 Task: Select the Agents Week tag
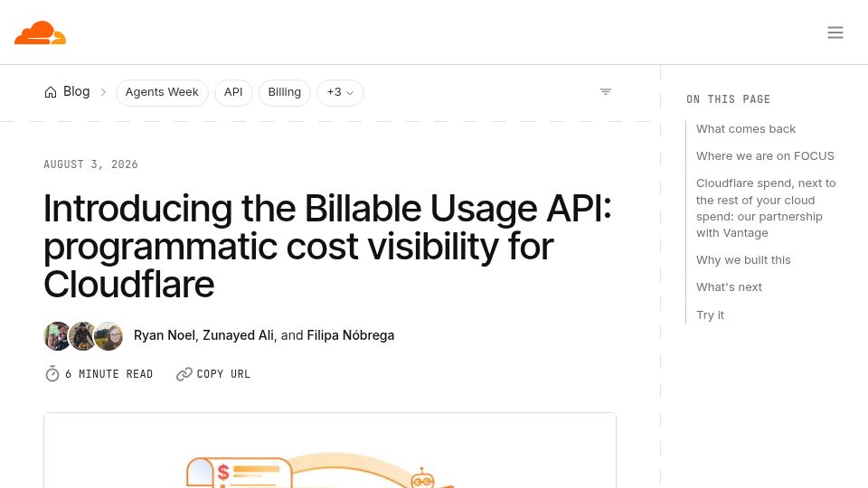pos(162,92)
